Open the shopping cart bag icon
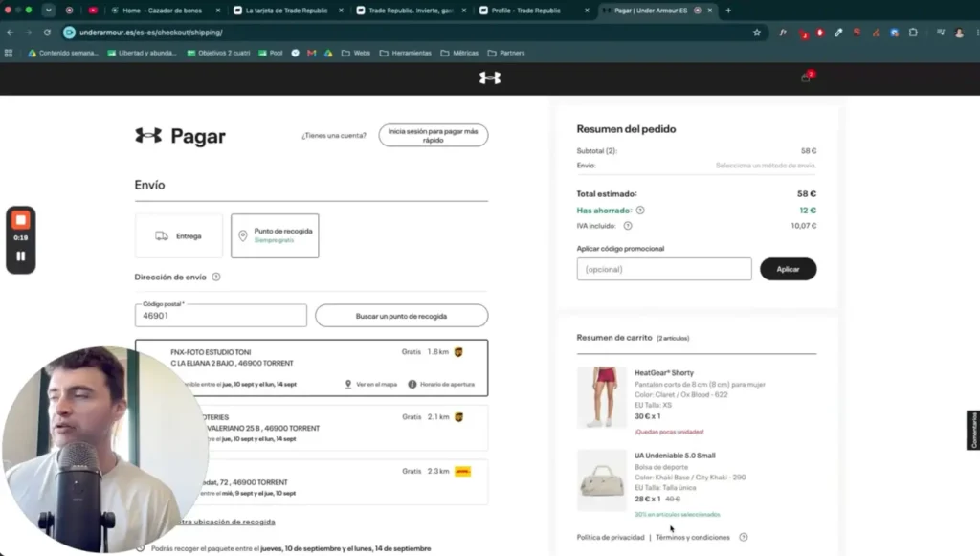Image resolution: width=980 pixels, height=556 pixels. coord(806,78)
